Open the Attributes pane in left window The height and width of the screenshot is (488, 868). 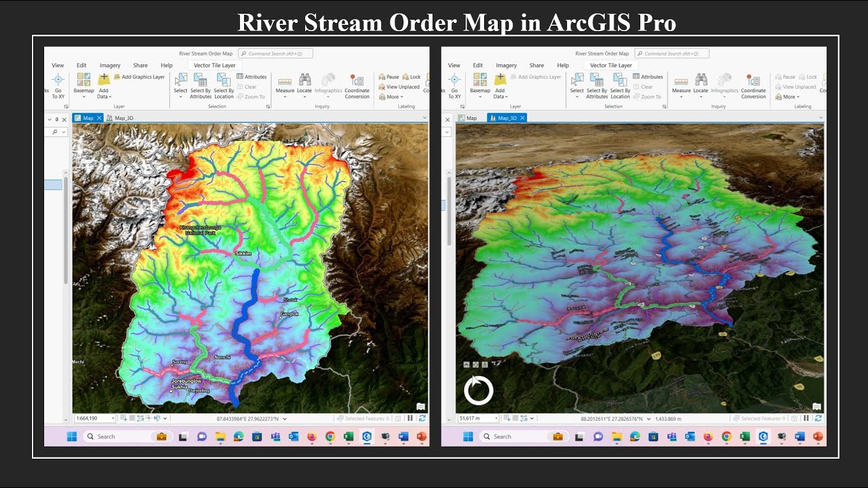point(252,77)
